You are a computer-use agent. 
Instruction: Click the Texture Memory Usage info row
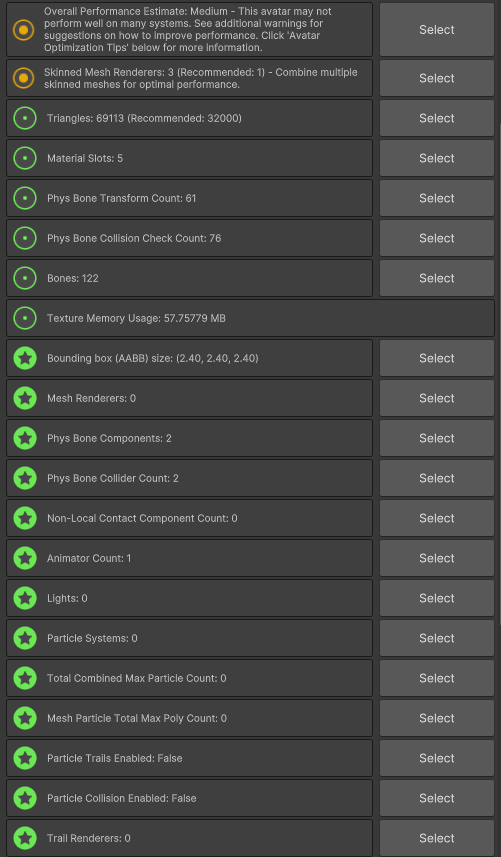click(250, 318)
